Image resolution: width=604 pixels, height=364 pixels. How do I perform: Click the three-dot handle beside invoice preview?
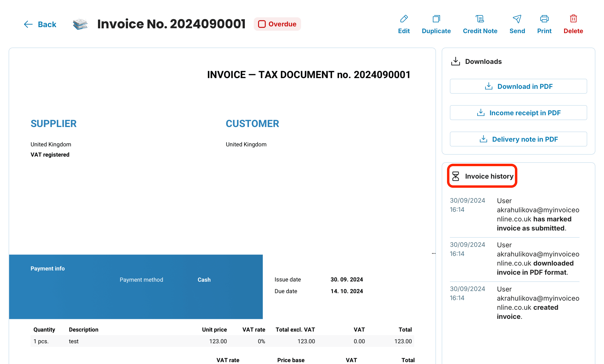pyautogui.click(x=433, y=254)
